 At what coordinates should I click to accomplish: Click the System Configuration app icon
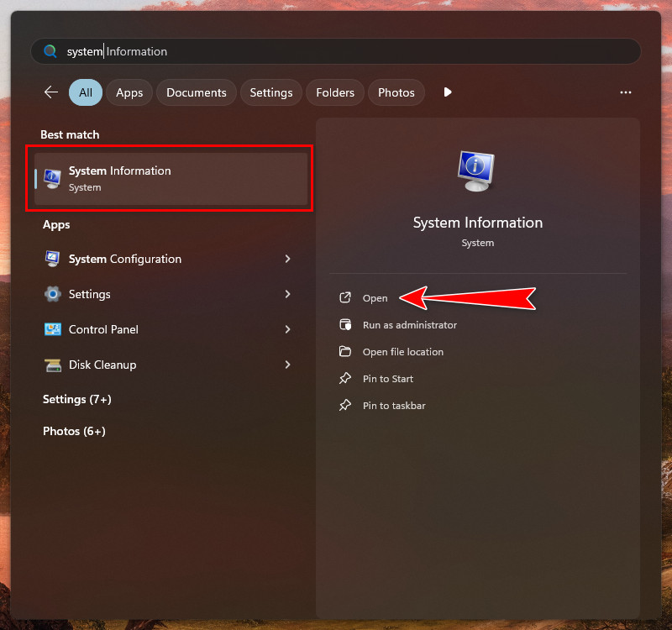point(53,259)
